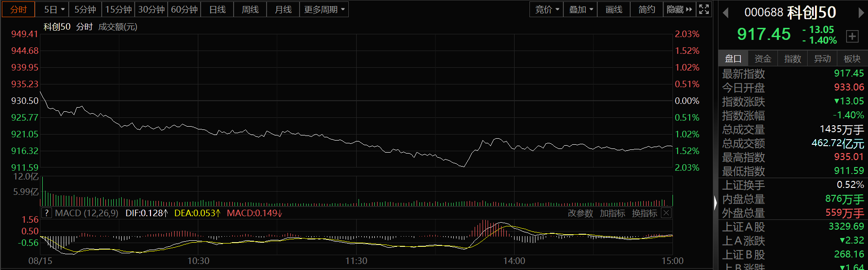
Task: Go to next index with right arrow
Action: [x=861, y=13]
